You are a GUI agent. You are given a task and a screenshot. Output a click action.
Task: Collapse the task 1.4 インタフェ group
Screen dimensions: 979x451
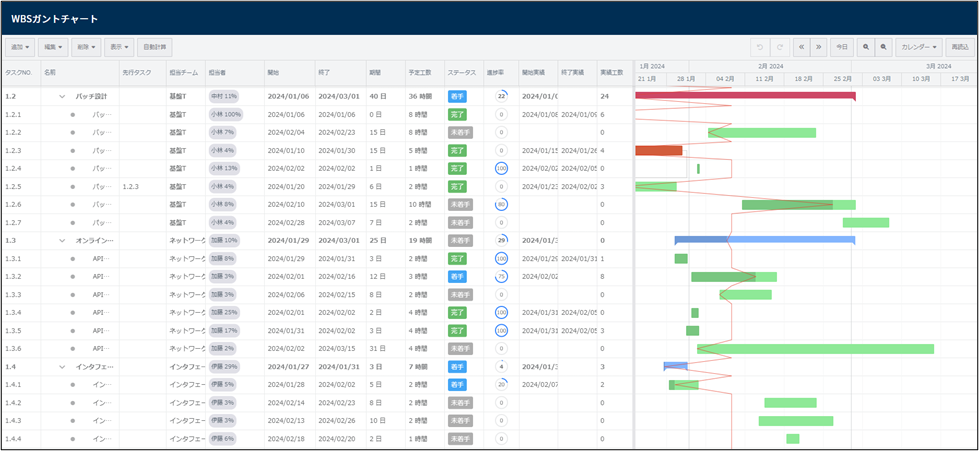61,367
